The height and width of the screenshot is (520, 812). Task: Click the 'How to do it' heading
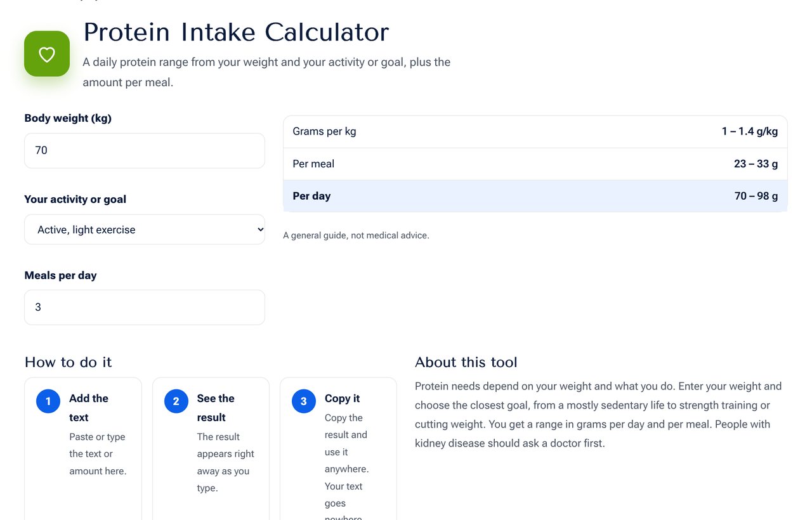point(68,362)
